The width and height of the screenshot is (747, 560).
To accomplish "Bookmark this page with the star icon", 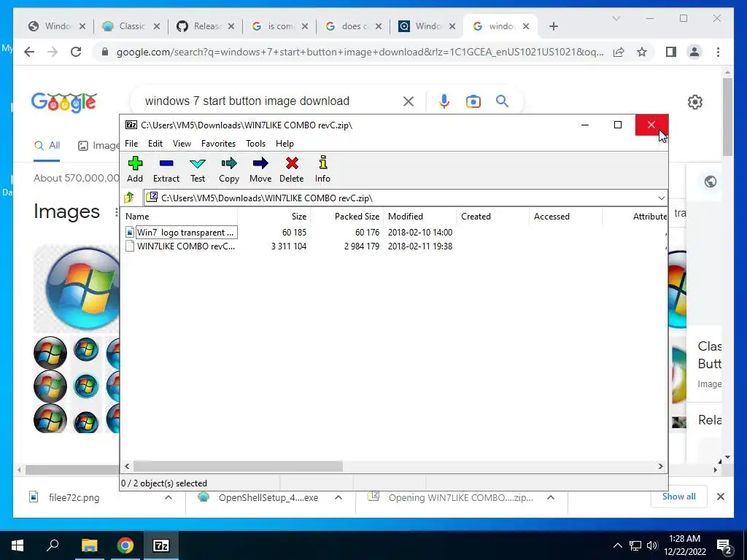I will pyautogui.click(x=642, y=52).
